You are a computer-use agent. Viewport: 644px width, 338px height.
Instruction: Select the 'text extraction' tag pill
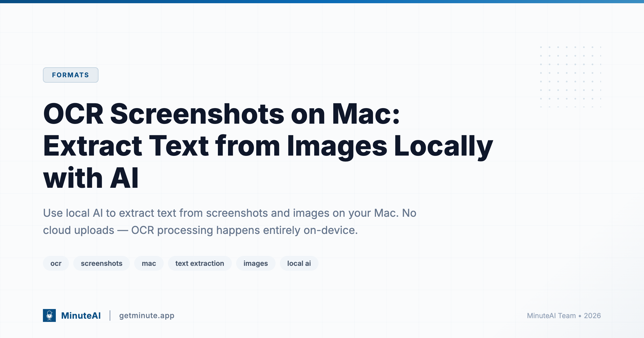[x=200, y=263]
